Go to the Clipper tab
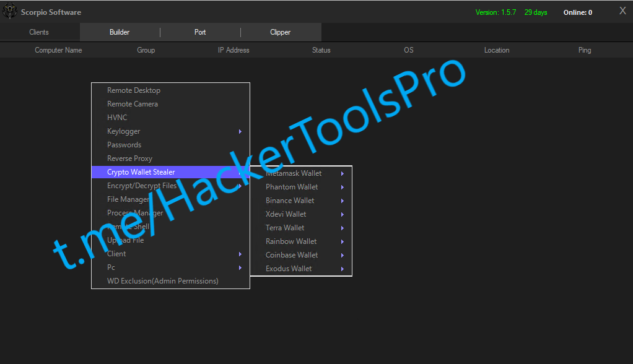Image resolution: width=633 pixels, height=364 pixels. (280, 32)
